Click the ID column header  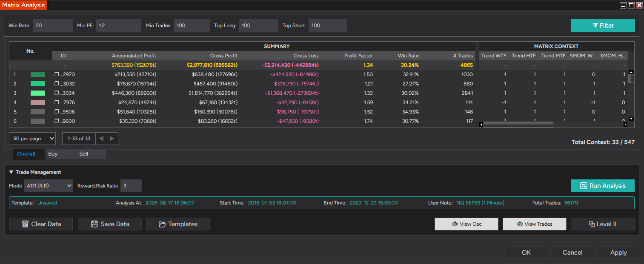click(63, 56)
